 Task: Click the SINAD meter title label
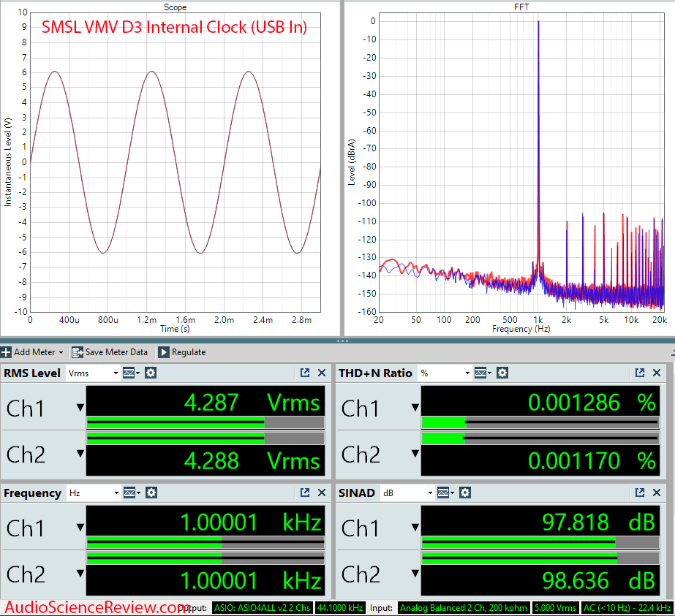coord(356,493)
